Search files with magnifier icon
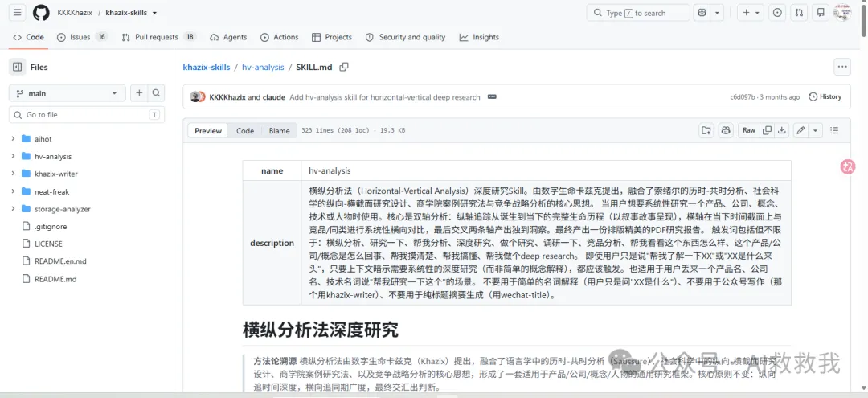 point(157,93)
